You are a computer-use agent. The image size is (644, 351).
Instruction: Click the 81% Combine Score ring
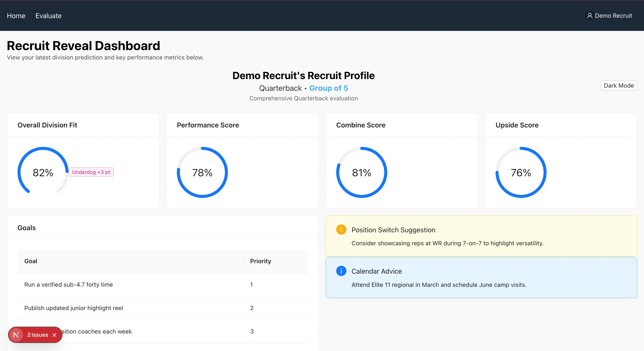(x=362, y=172)
